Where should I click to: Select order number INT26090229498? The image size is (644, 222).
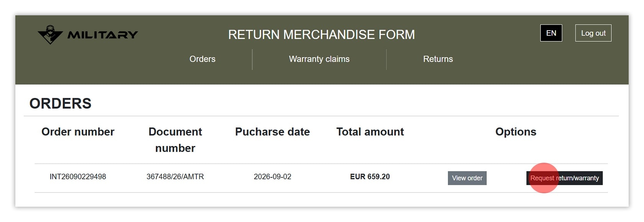pyautogui.click(x=78, y=177)
